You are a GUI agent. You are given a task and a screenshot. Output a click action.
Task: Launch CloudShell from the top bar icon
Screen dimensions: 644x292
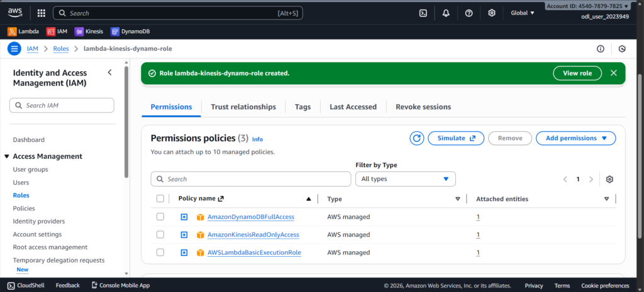[x=423, y=13]
